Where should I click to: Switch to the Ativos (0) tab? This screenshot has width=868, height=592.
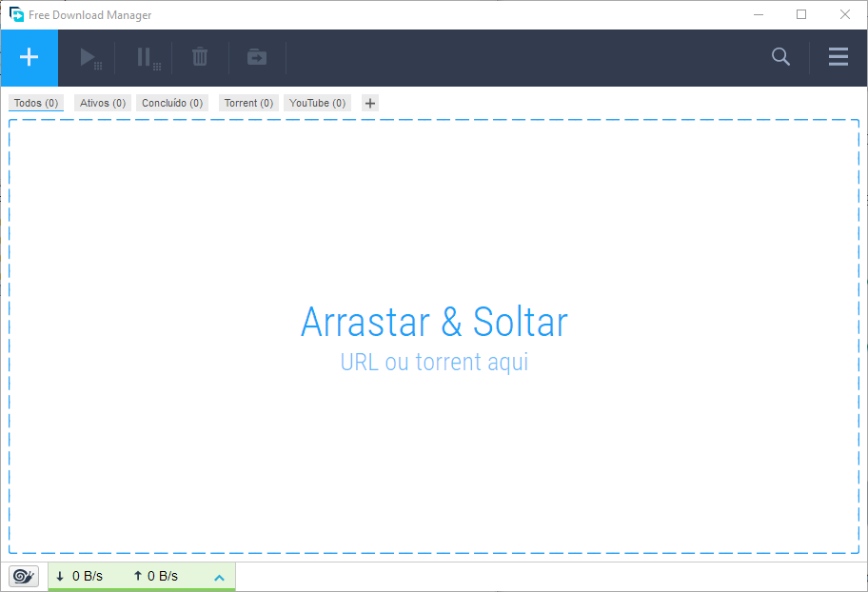pyautogui.click(x=103, y=103)
